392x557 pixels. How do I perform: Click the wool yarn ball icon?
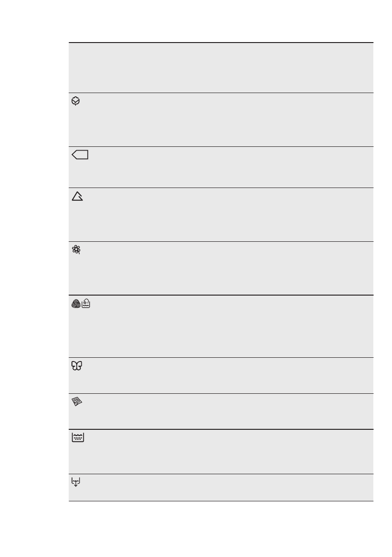point(76,304)
